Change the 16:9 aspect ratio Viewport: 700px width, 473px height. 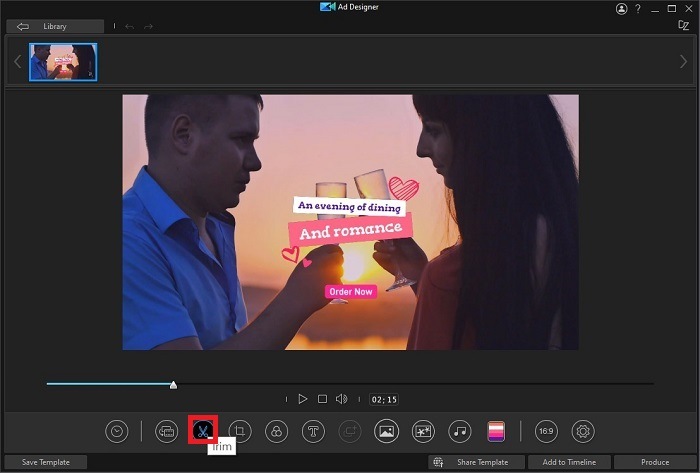point(546,431)
